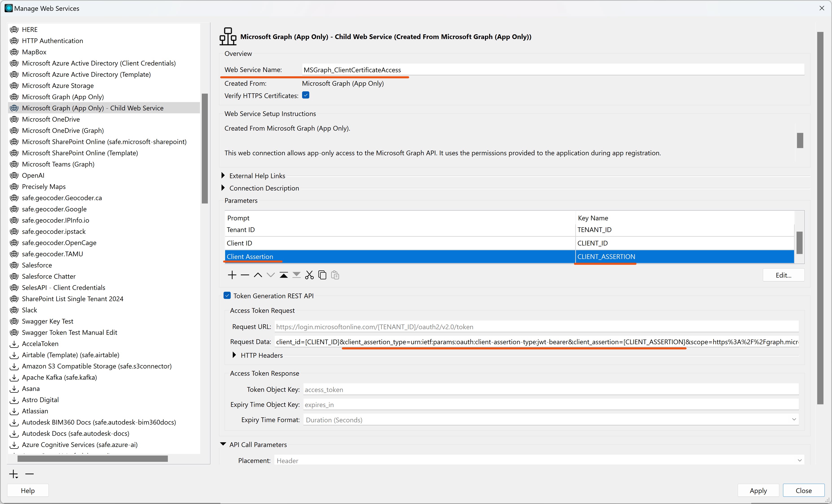Remove web service minus button at bottom left
The width and height of the screenshot is (832, 504).
click(29, 474)
